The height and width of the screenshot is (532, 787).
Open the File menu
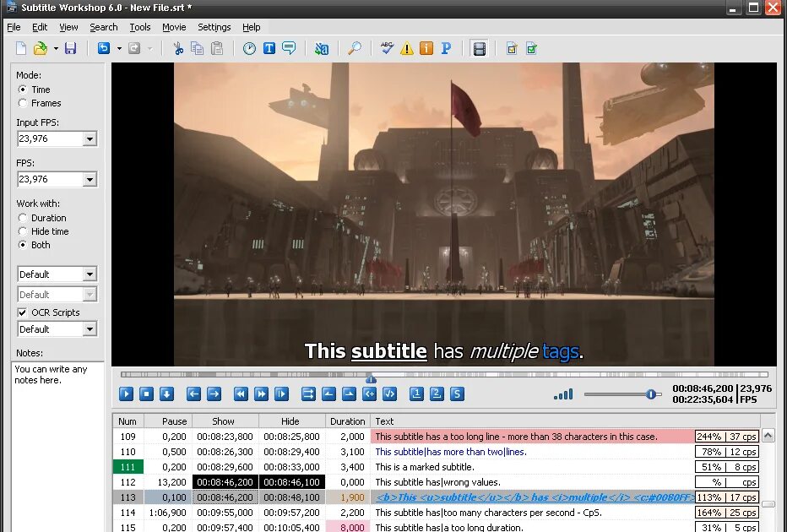(x=14, y=27)
